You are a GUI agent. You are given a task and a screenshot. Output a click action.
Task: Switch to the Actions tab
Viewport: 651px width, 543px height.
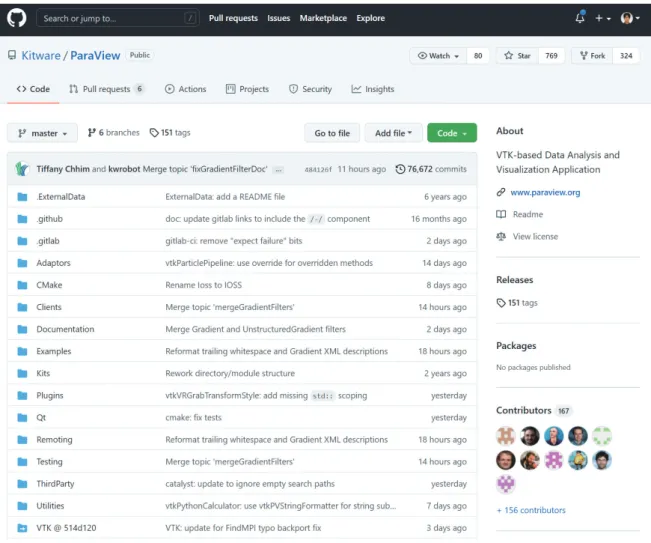pyautogui.click(x=186, y=89)
